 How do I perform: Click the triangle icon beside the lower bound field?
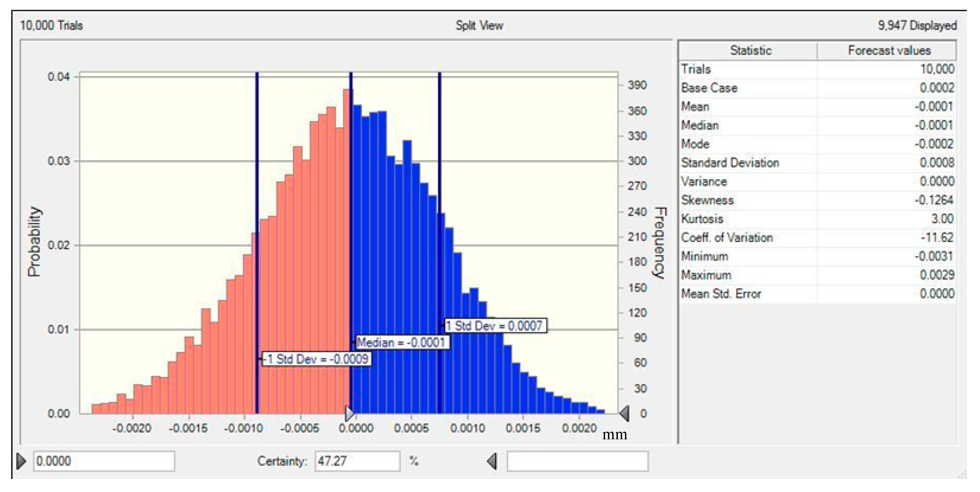click(x=22, y=461)
